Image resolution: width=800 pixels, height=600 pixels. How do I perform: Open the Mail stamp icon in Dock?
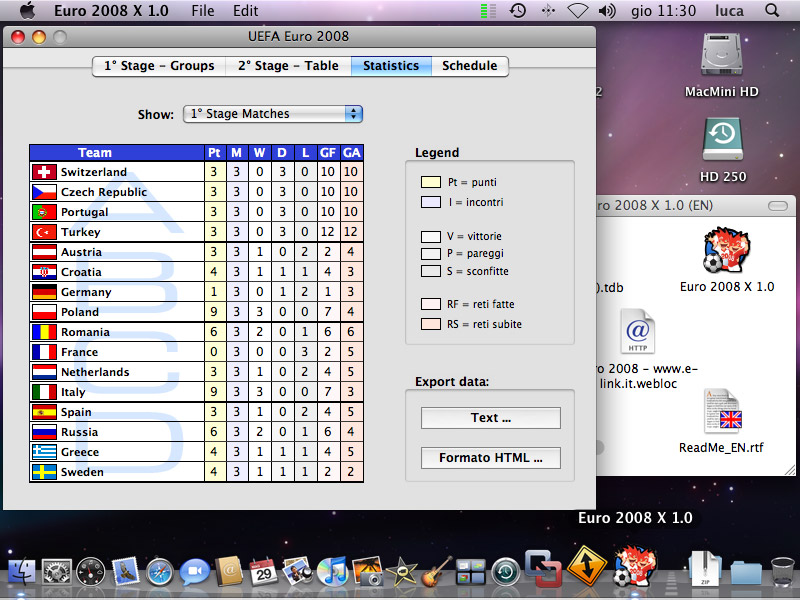coord(125,571)
